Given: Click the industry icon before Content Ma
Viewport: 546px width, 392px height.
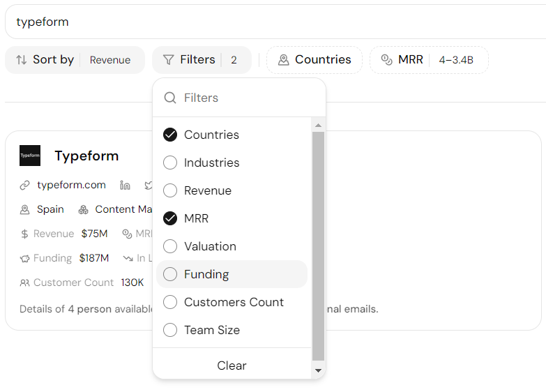Looking at the screenshot, I should coord(83,210).
